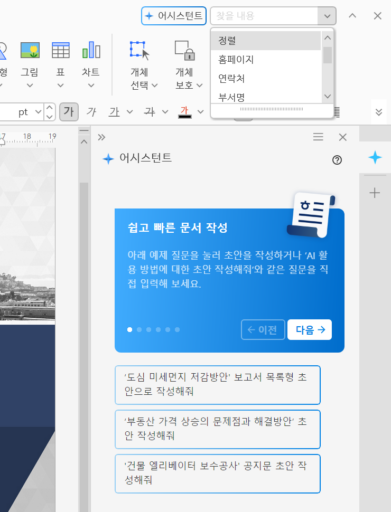Click the assistant help question mark icon
Screen dimensions: 391x512
(x=337, y=160)
